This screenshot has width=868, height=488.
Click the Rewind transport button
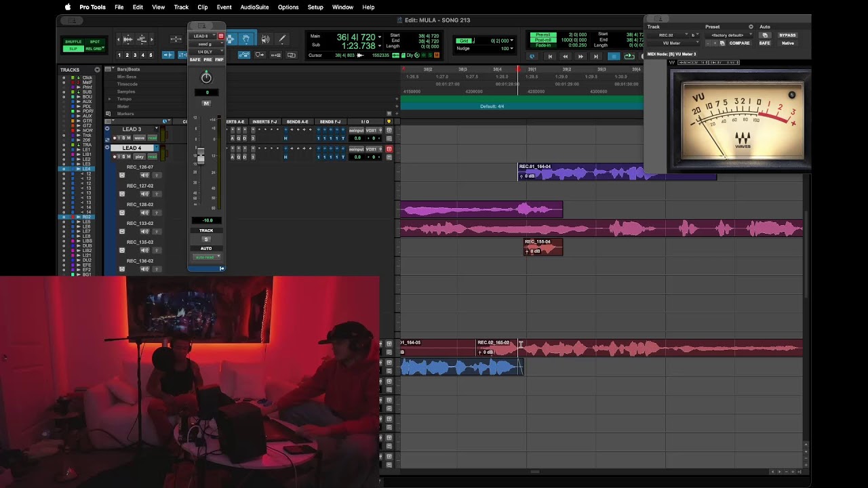pyautogui.click(x=566, y=56)
